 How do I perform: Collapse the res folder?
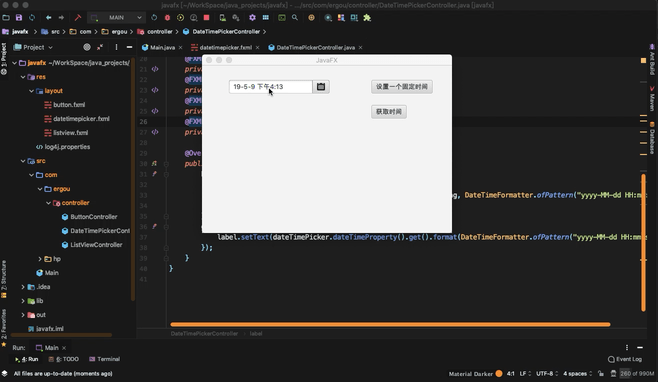(23, 77)
